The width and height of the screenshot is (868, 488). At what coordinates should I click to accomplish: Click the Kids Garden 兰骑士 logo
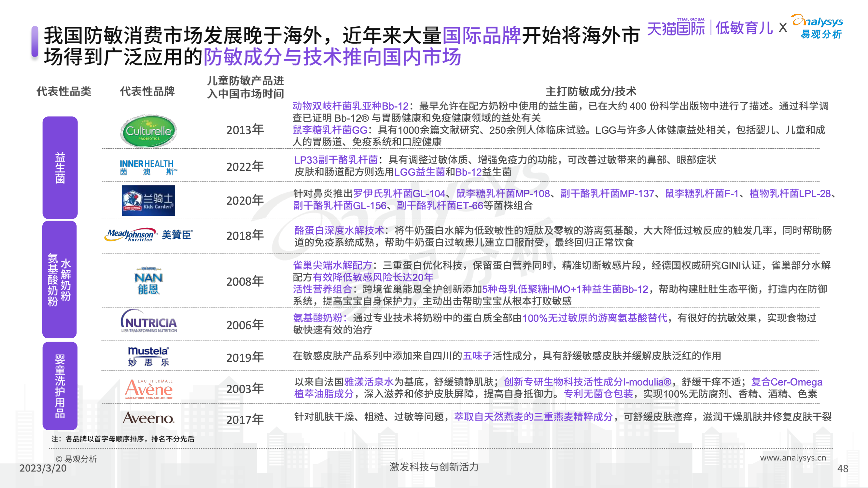[148, 200]
